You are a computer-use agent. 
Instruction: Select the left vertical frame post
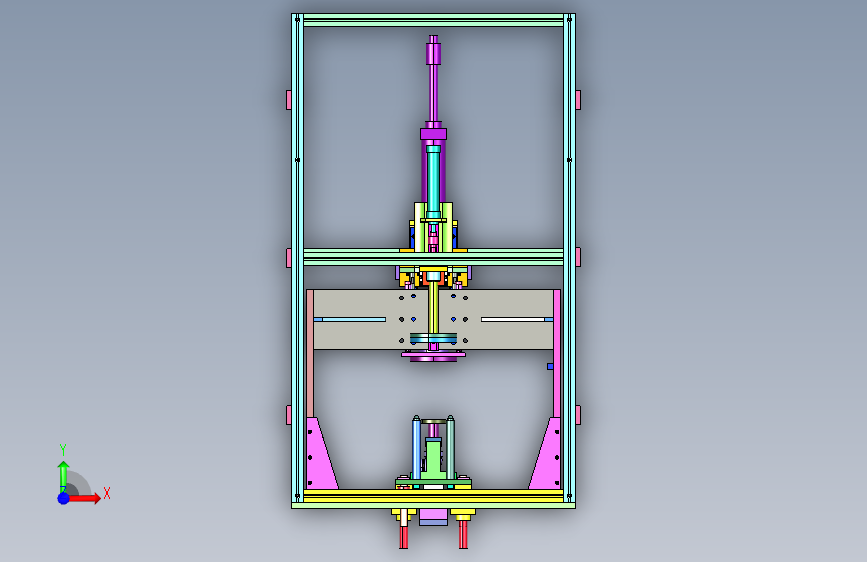297,260
